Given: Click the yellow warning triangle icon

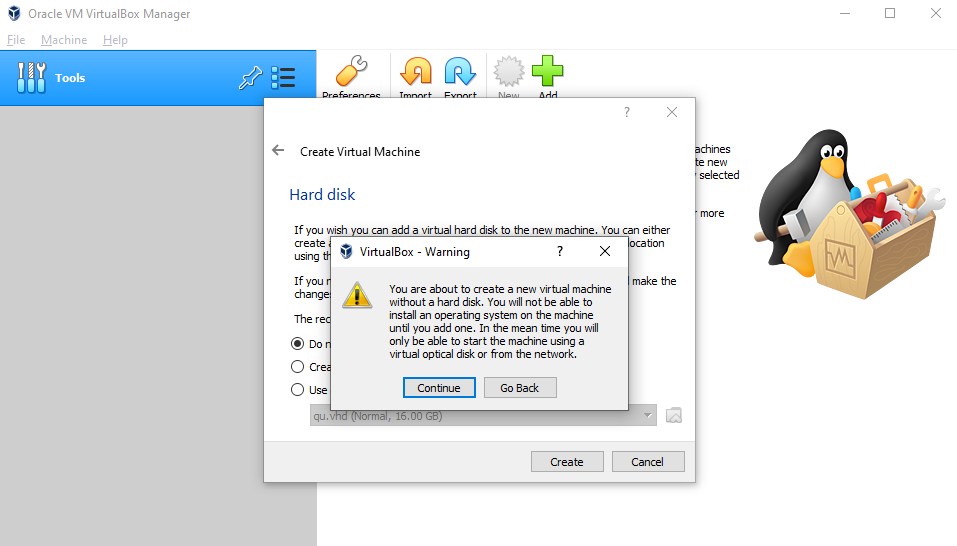Looking at the screenshot, I should 357,295.
